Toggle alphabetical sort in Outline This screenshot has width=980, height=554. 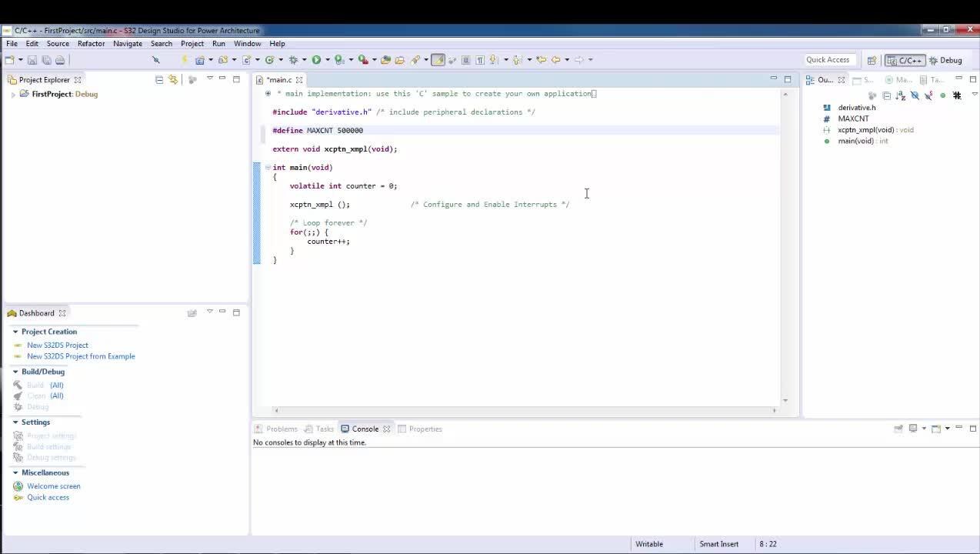tap(900, 95)
